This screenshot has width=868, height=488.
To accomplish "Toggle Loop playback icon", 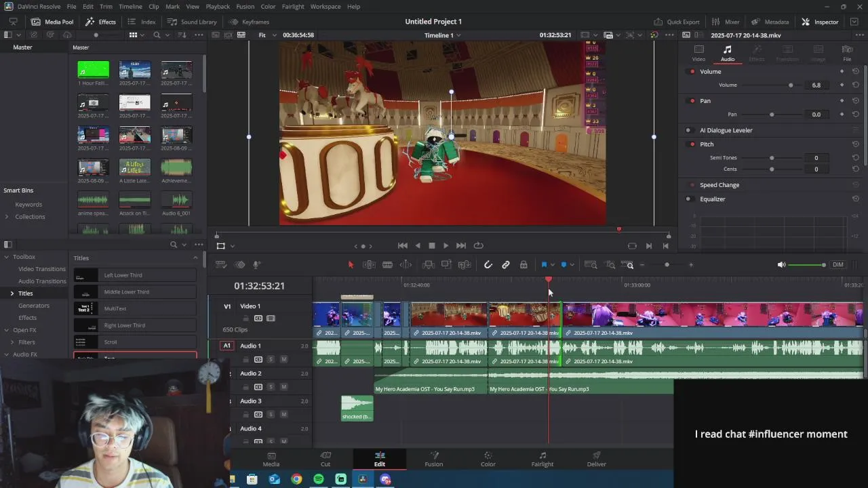I will [x=478, y=245].
